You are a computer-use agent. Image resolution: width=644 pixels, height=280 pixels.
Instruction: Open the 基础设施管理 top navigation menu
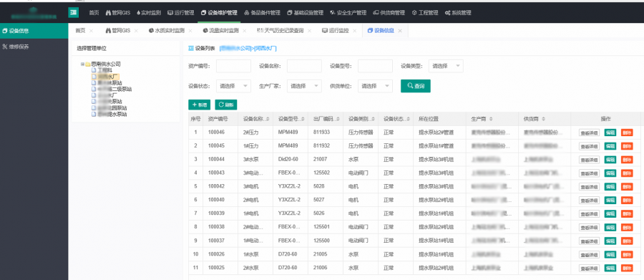coord(305,13)
